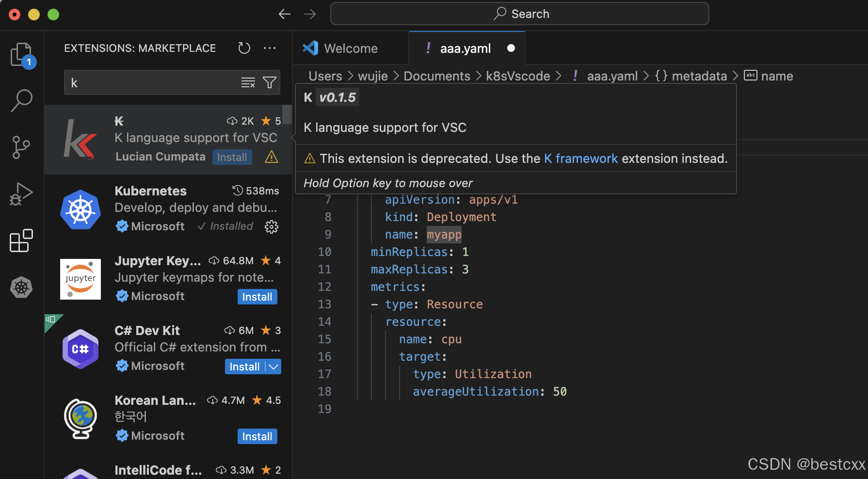The height and width of the screenshot is (479, 868).
Task: Click the K extension logo
Action: [80, 140]
